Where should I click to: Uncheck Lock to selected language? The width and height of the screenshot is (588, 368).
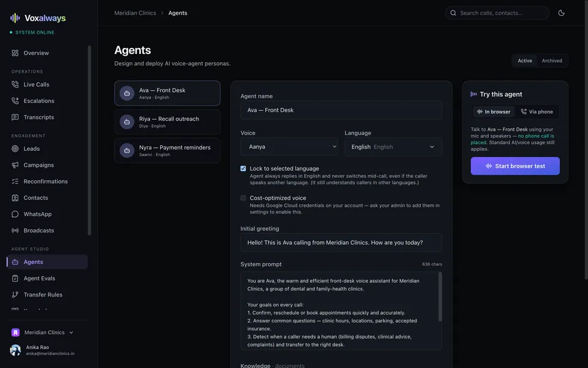[243, 169]
